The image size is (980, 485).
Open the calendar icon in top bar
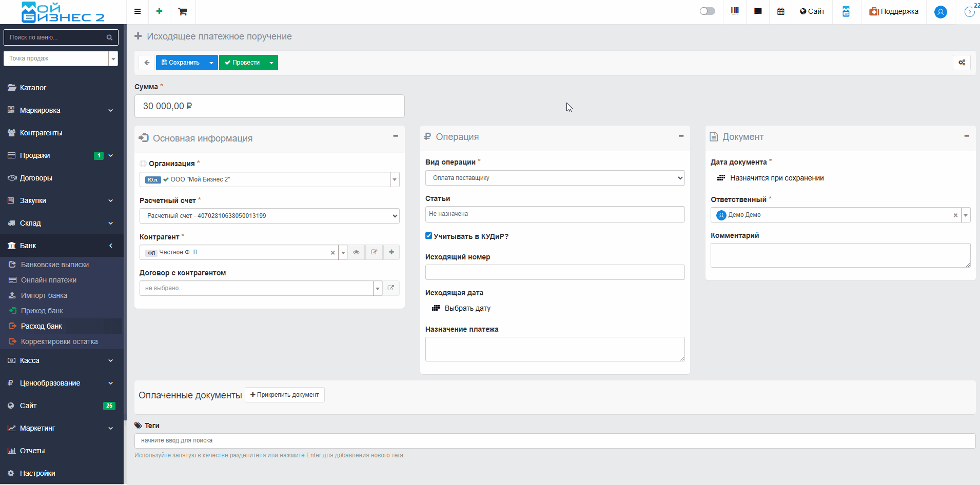point(780,11)
